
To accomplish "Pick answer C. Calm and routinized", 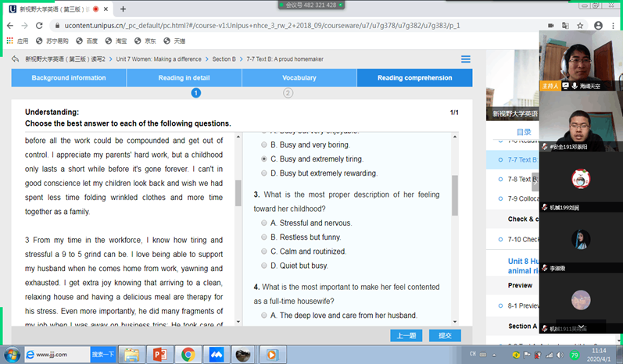I will tap(264, 252).
